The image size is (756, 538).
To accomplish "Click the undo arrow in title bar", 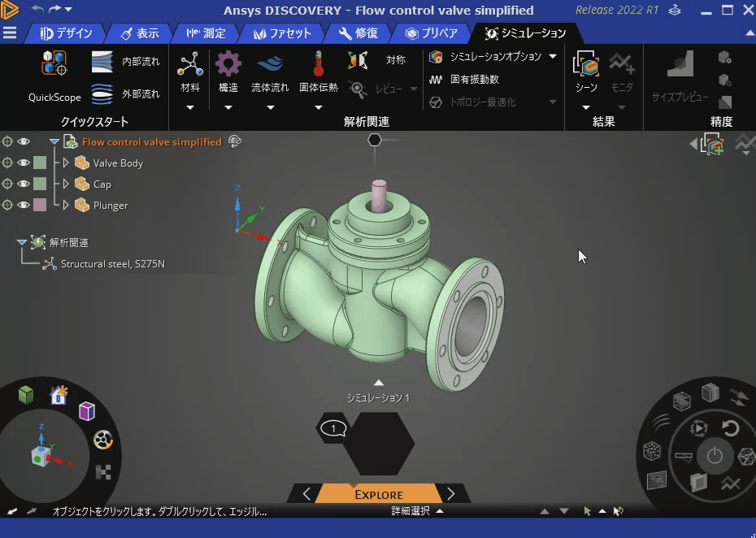I will 37,9.
